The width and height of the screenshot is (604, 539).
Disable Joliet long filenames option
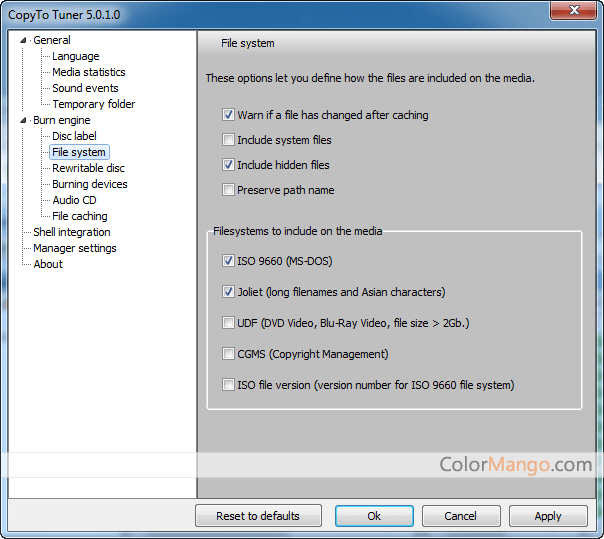tap(229, 292)
